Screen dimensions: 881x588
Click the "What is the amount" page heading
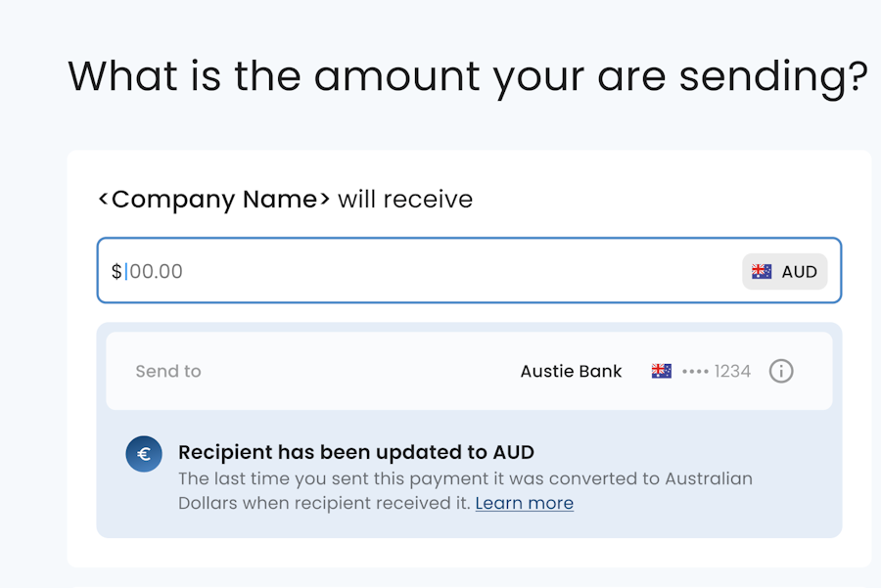467,75
